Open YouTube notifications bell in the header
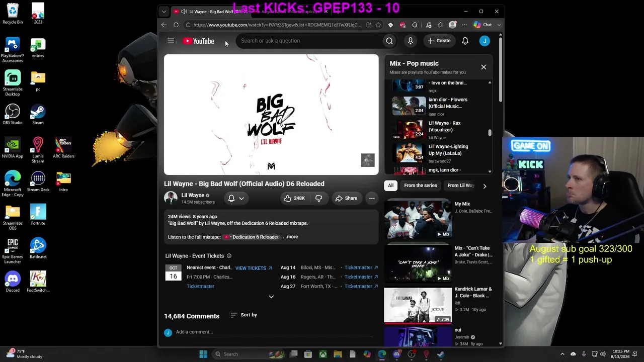 (465, 41)
